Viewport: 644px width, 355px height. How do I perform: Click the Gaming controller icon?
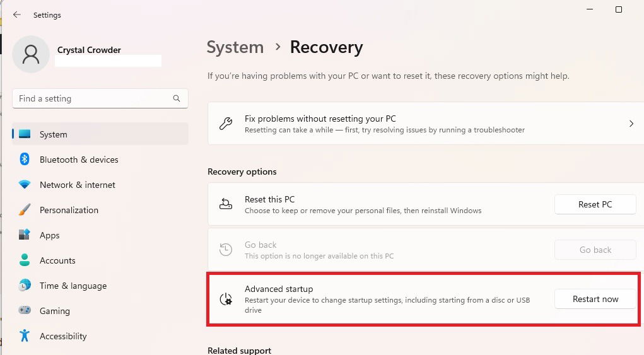click(25, 310)
